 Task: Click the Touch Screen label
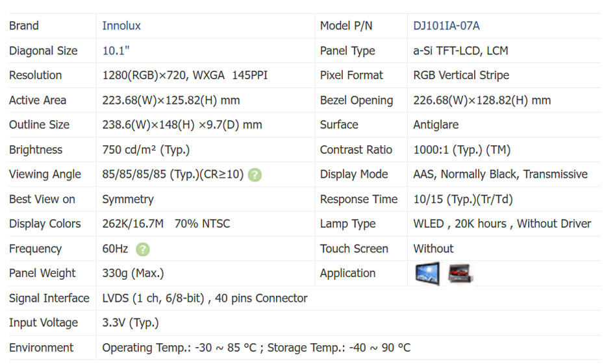pyautogui.click(x=354, y=249)
